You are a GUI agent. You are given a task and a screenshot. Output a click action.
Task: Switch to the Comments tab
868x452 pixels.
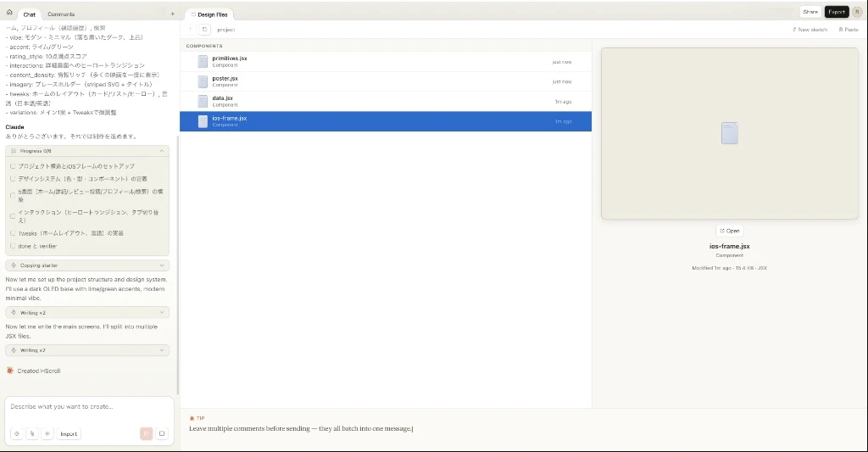(61, 14)
